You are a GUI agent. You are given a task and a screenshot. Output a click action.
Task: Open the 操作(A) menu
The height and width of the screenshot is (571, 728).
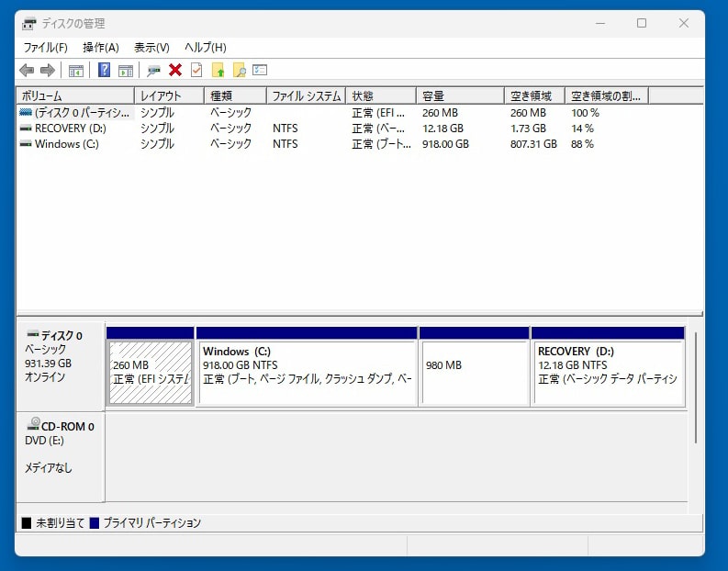(100, 48)
